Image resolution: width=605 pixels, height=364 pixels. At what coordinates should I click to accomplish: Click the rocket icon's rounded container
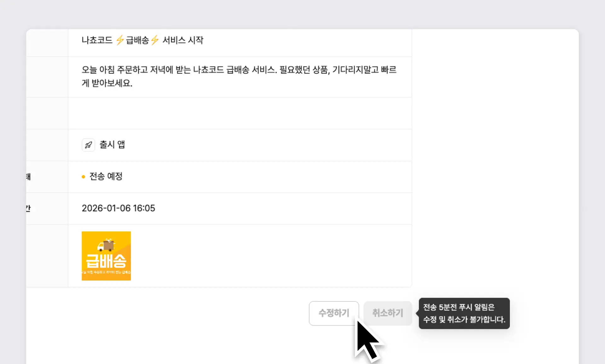coord(89,145)
